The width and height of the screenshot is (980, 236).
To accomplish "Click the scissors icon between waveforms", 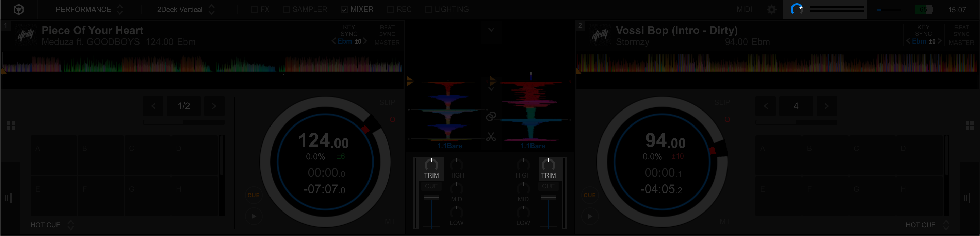I will click(x=491, y=137).
